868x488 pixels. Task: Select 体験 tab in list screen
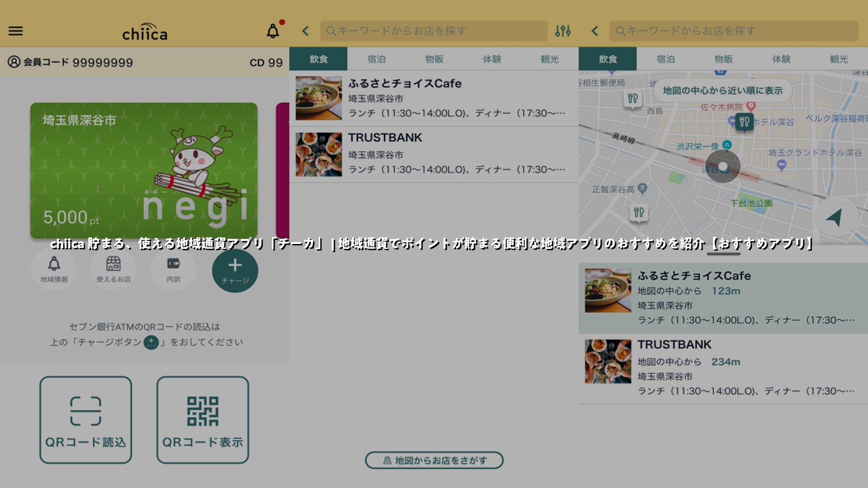[492, 59]
